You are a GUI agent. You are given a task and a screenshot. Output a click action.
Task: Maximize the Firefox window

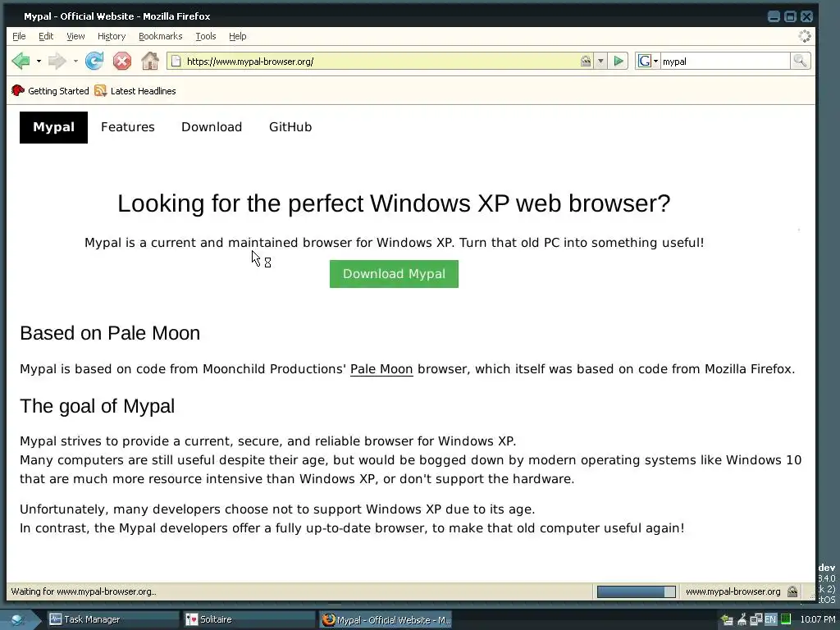coord(790,16)
